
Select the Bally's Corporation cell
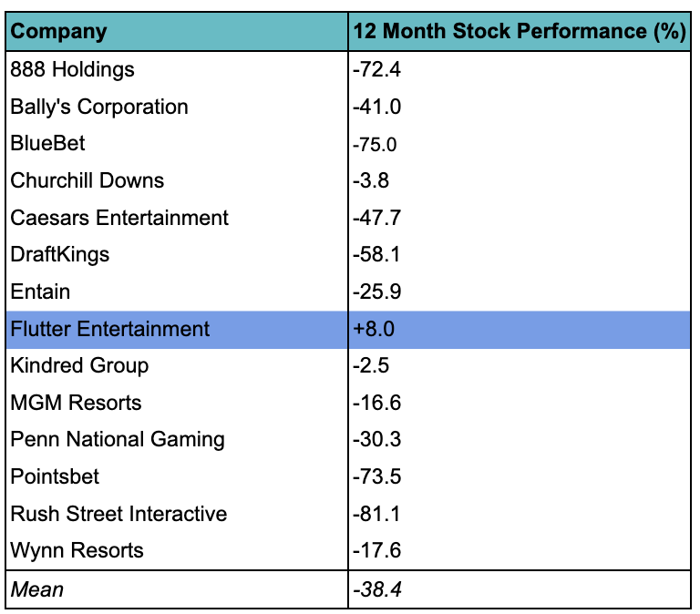[x=98, y=107]
